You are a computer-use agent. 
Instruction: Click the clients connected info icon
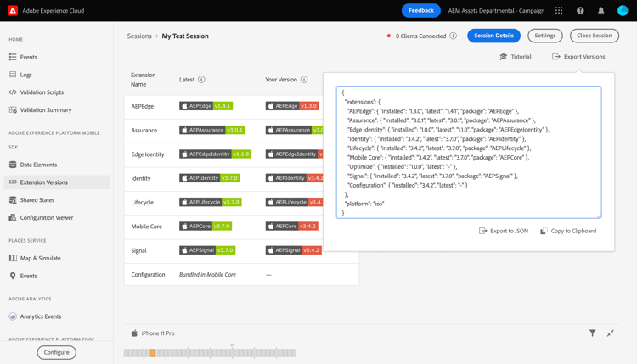point(453,36)
